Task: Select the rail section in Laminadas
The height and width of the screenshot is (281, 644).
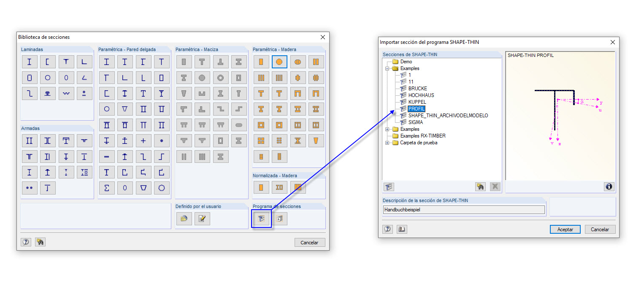Action: click(48, 93)
